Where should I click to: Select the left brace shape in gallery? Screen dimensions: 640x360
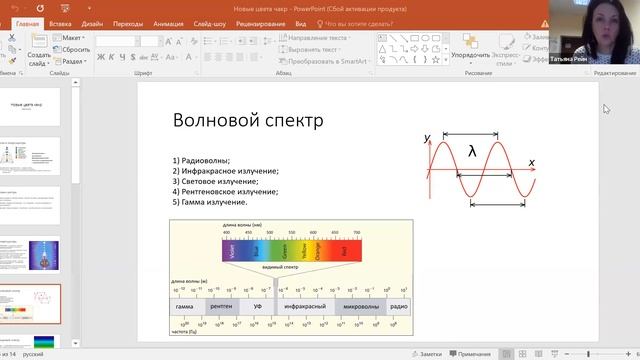(414, 60)
